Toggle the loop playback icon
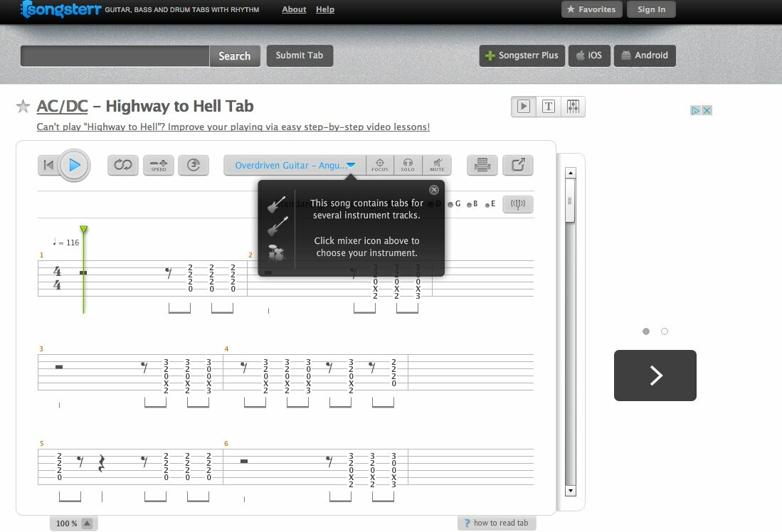 122,165
